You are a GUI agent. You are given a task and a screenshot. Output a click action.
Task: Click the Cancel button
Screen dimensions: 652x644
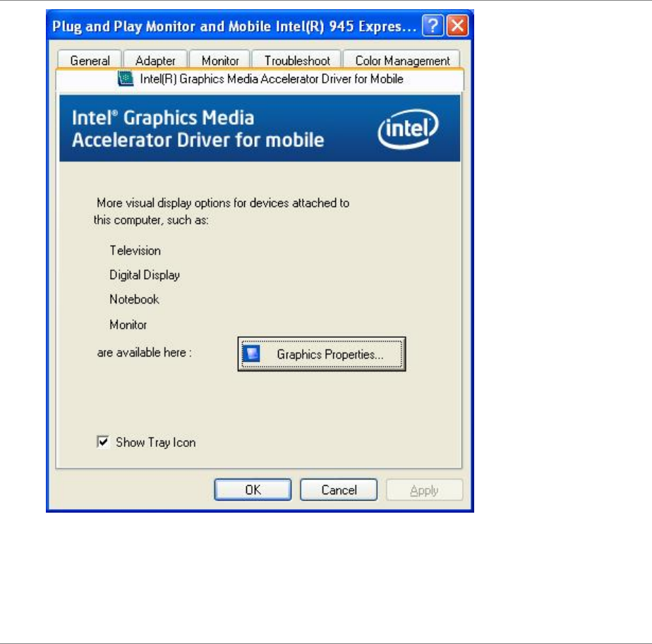tap(339, 489)
